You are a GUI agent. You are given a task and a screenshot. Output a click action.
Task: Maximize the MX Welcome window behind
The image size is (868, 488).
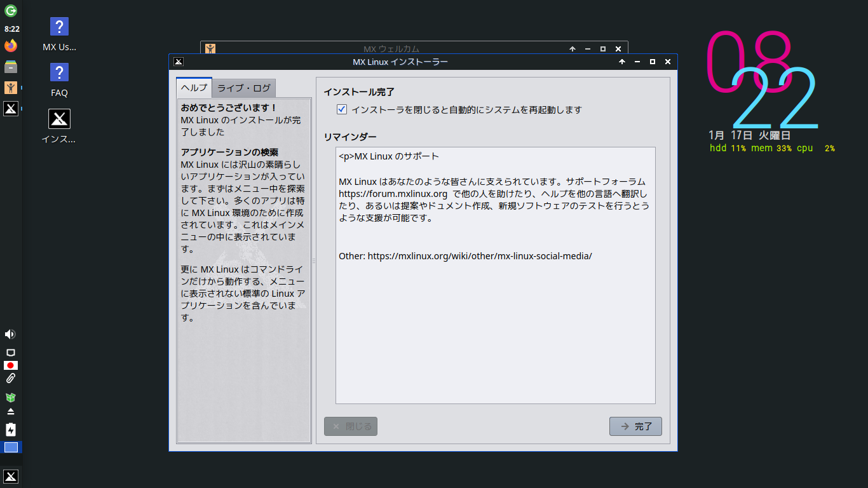603,49
